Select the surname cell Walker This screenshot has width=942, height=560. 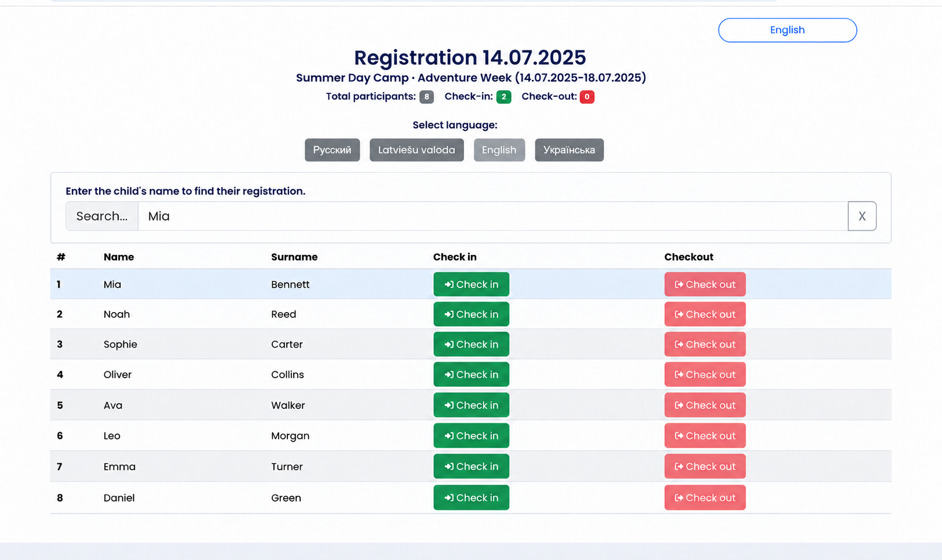(288, 405)
